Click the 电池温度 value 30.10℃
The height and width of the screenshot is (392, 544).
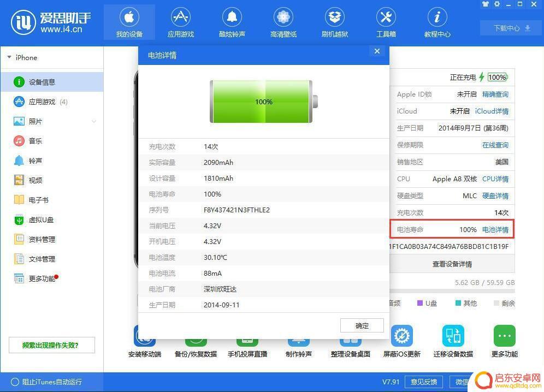point(215,257)
